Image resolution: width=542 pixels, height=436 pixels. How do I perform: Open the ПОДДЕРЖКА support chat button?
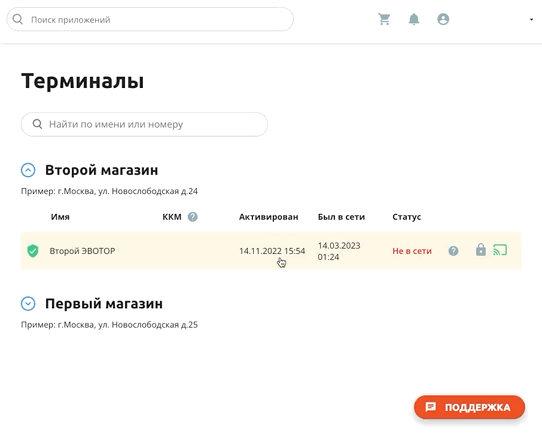coord(469,407)
